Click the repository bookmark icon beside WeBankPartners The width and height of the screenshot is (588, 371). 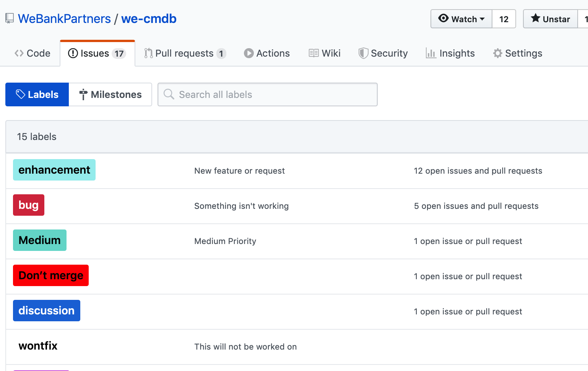10,18
